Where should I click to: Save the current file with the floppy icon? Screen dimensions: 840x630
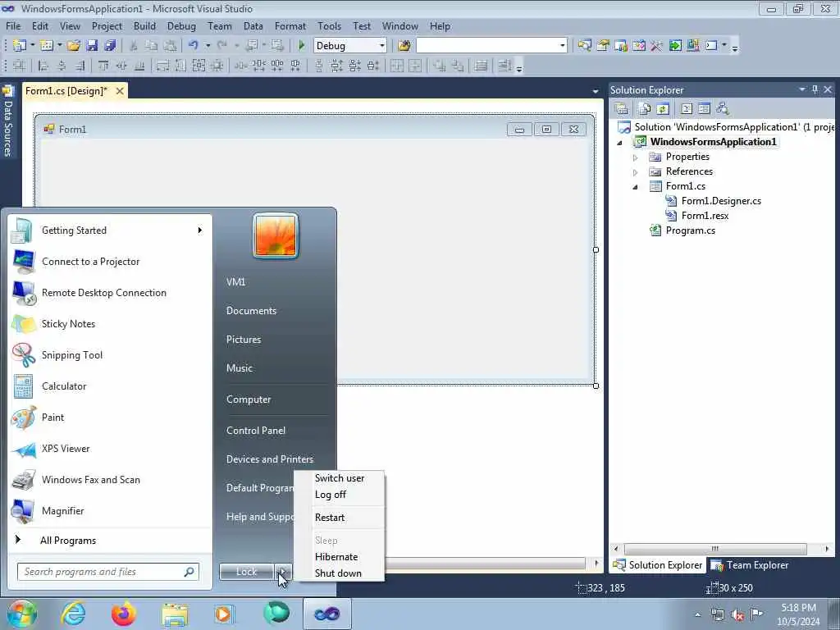(92, 46)
